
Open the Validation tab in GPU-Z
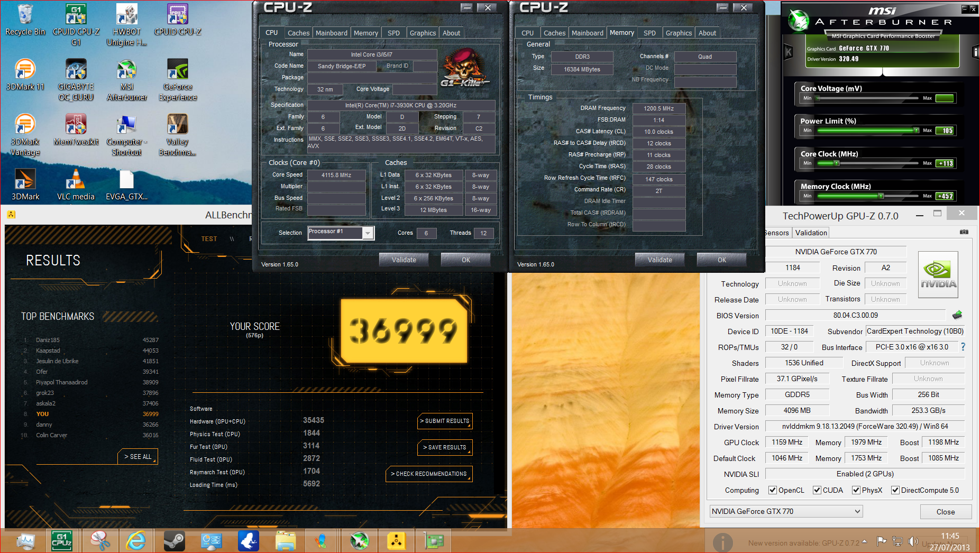[x=811, y=233]
